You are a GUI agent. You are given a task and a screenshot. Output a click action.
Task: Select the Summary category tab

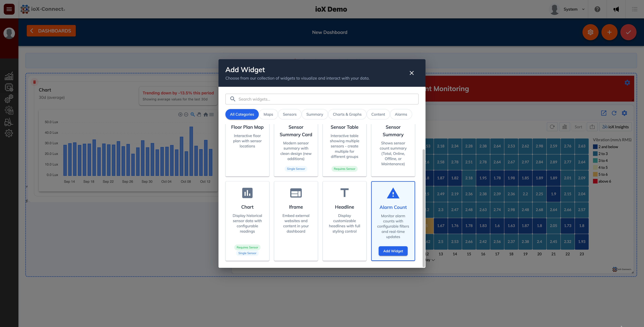(x=315, y=114)
